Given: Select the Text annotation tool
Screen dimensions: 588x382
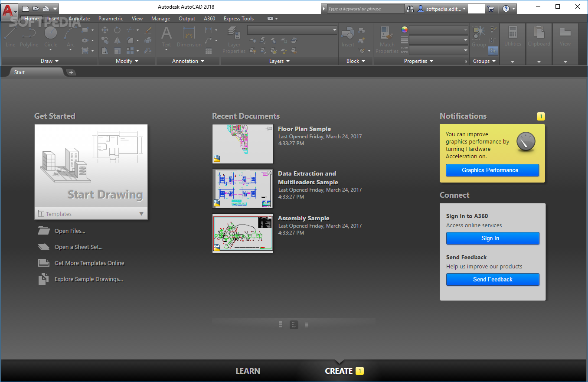Looking at the screenshot, I should [167, 36].
